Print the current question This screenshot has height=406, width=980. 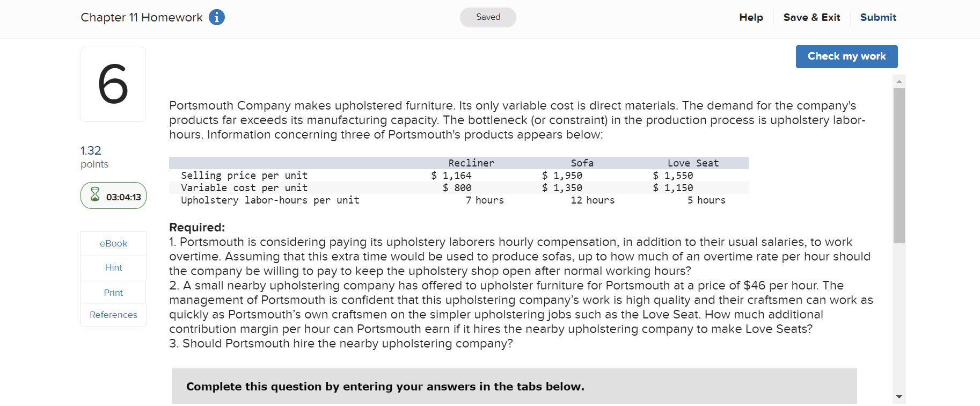pyautogui.click(x=113, y=292)
